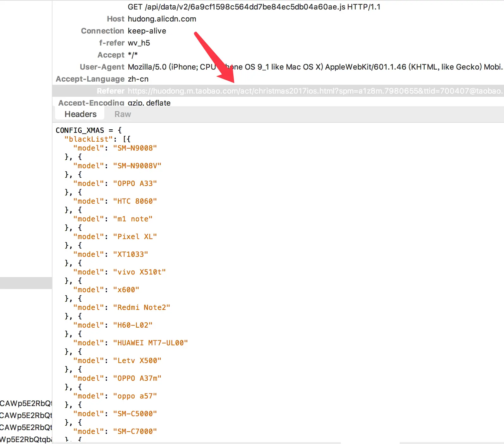Click the model value "HUAWEI MT7-UL00"
Image resolution: width=504 pixels, height=444 pixels.
pyautogui.click(x=151, y=343)
